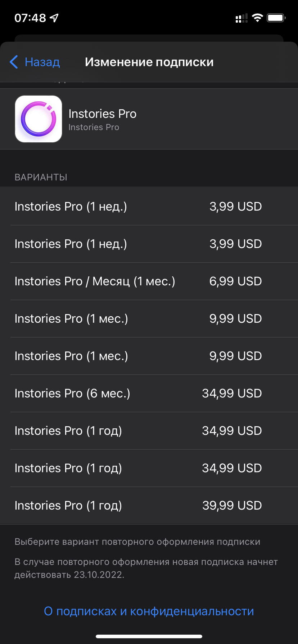Go back via the Назад label

click(x=42, y=62)
